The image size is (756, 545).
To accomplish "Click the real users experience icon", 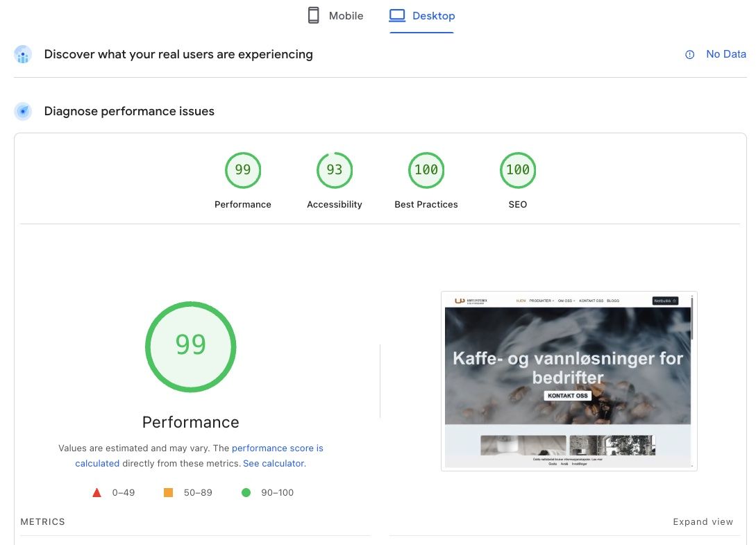I will [23, 55].
